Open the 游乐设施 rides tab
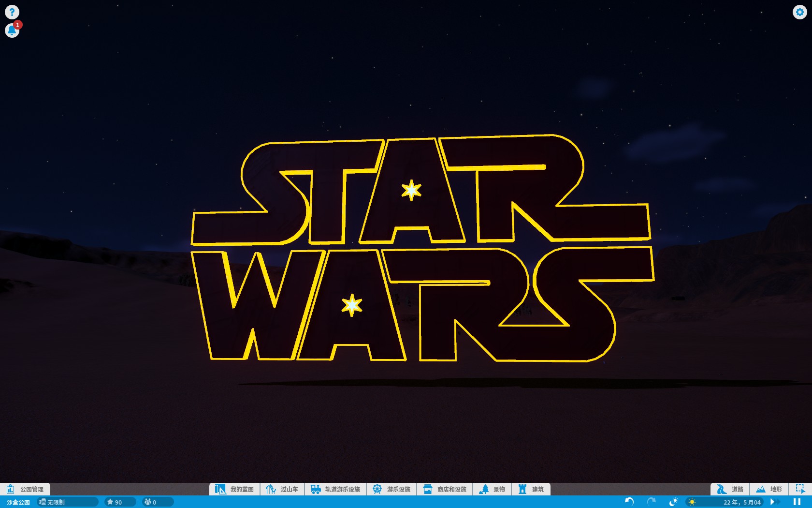The height and width of the screenshot is (508, 812). [391, 489]
